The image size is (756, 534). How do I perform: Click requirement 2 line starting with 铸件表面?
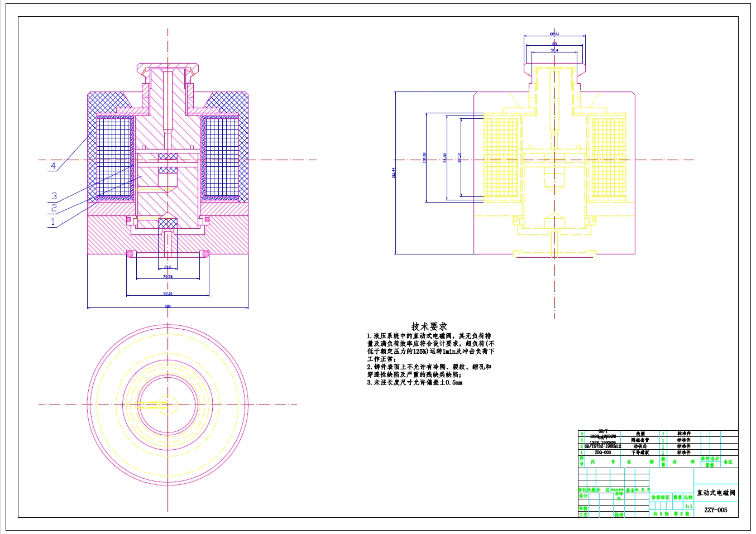point(429,367)
